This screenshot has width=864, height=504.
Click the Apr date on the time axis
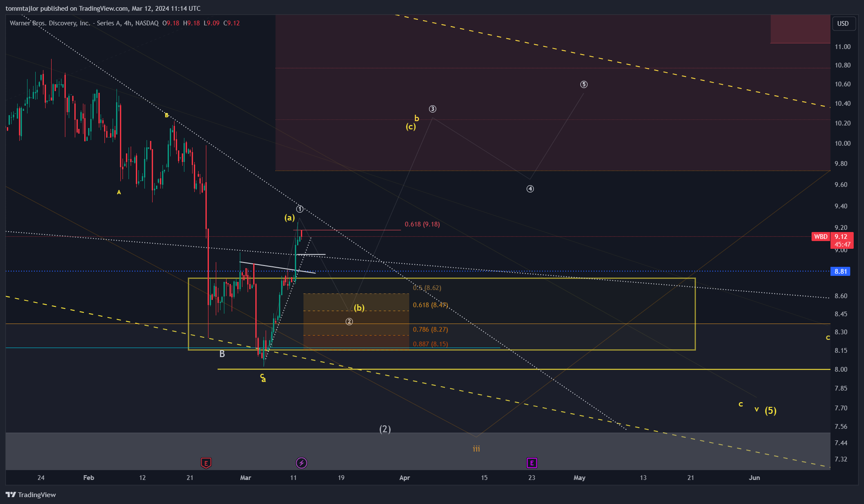pyautogui.click(x=404, y=478)
